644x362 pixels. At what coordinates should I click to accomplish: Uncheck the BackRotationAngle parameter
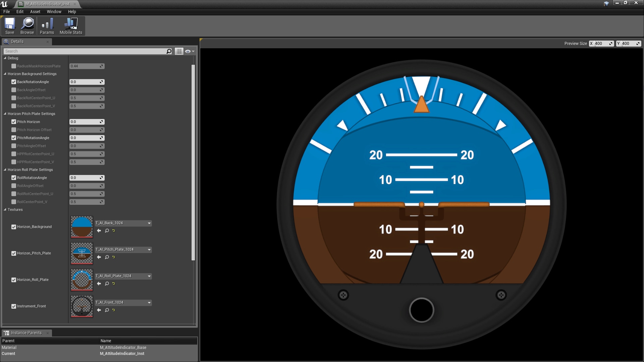(14, 82)
